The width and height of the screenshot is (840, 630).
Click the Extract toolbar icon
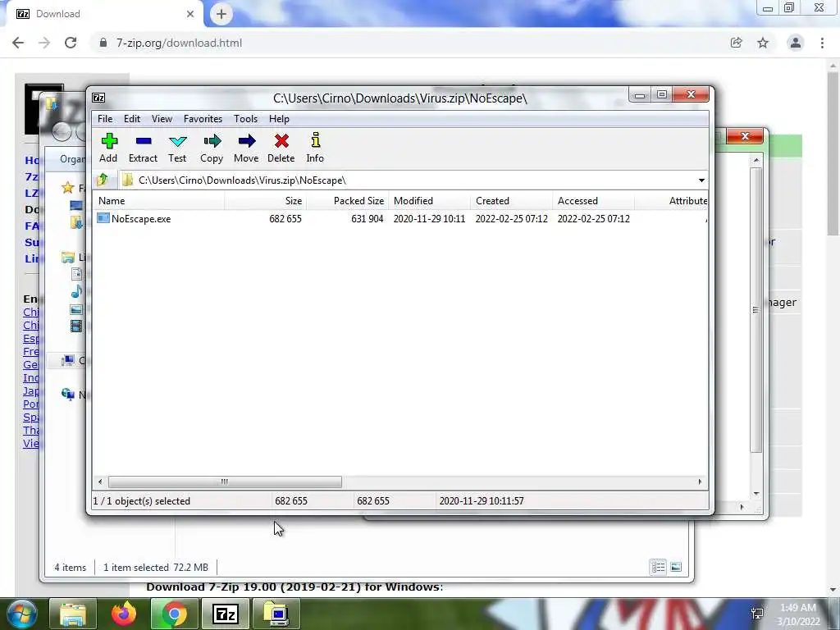coord(143,141)
